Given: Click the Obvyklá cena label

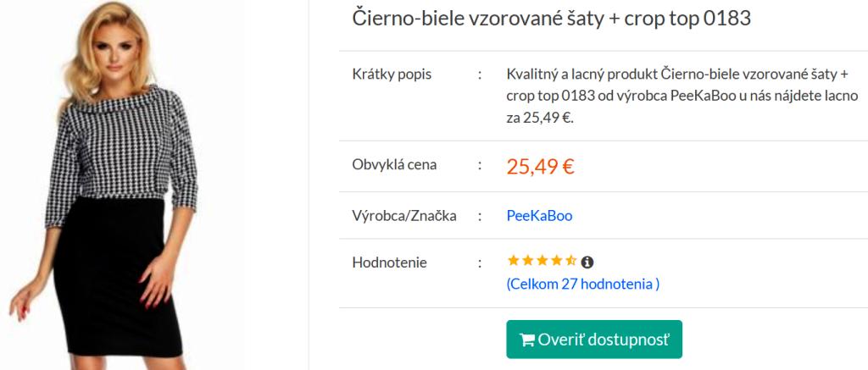Looking at the screenshot, I should (x=394, y=164).
